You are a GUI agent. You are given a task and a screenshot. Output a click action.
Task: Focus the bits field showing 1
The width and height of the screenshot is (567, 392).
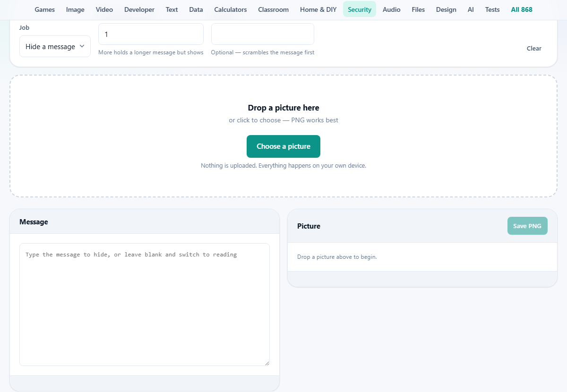151,34
